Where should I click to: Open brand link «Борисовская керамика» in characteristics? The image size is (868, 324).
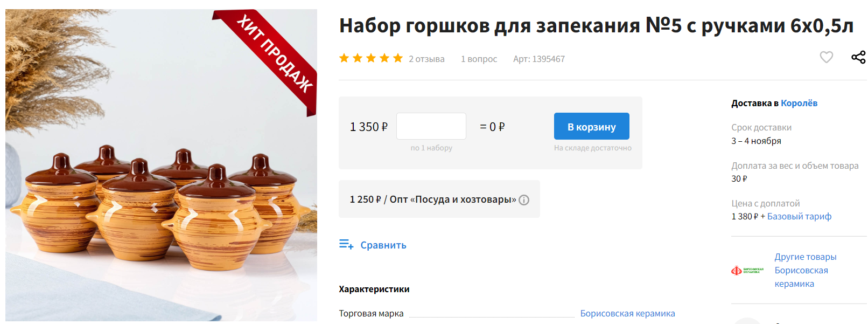coord(627,313)
